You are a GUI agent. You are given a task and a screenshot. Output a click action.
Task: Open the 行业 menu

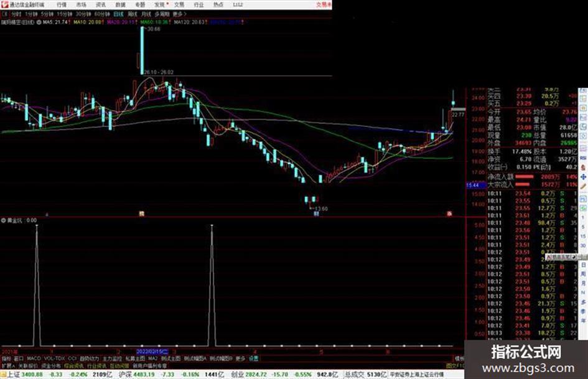(x=198, y=4)
